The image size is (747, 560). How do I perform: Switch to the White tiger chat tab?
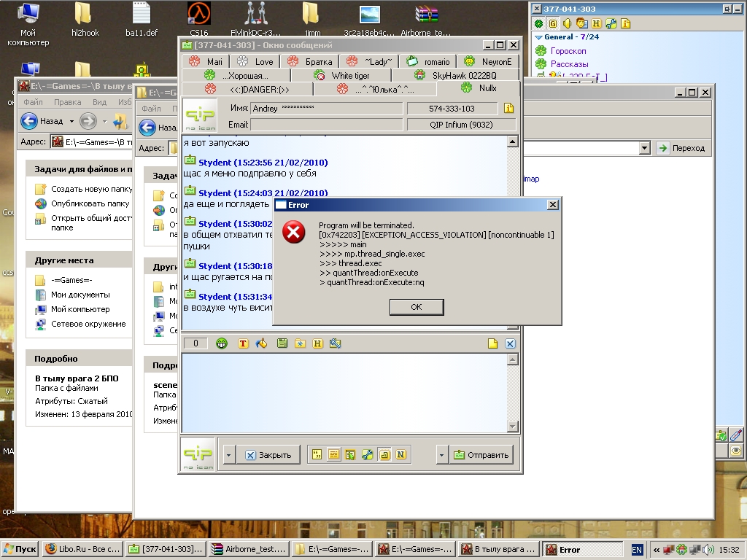tap(341, 75)
